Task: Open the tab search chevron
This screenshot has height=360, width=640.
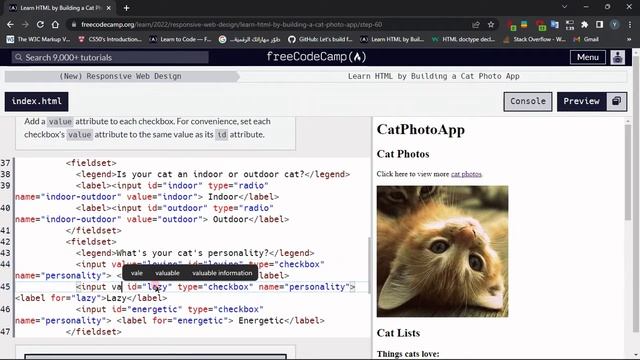Action: point(564,7)
